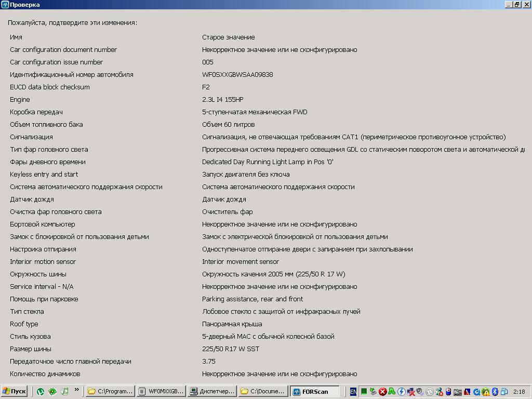Open the blue lightning bolt tray icon
This screenshot has width=532, height=399.
tap(402, 392)
